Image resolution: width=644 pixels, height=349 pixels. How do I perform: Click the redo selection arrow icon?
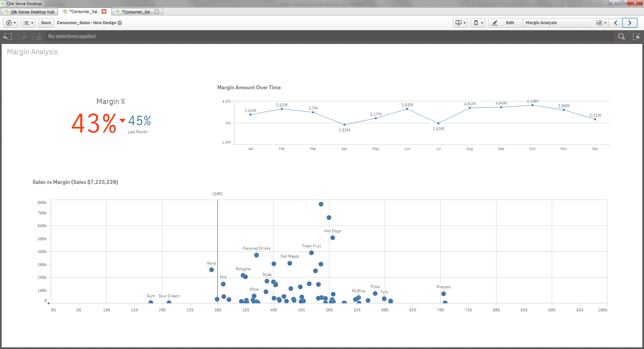coord(22,37)
